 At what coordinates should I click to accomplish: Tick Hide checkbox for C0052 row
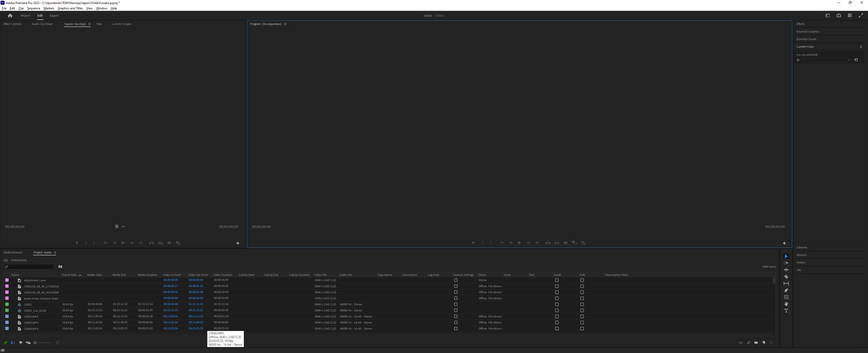[582, 305]
